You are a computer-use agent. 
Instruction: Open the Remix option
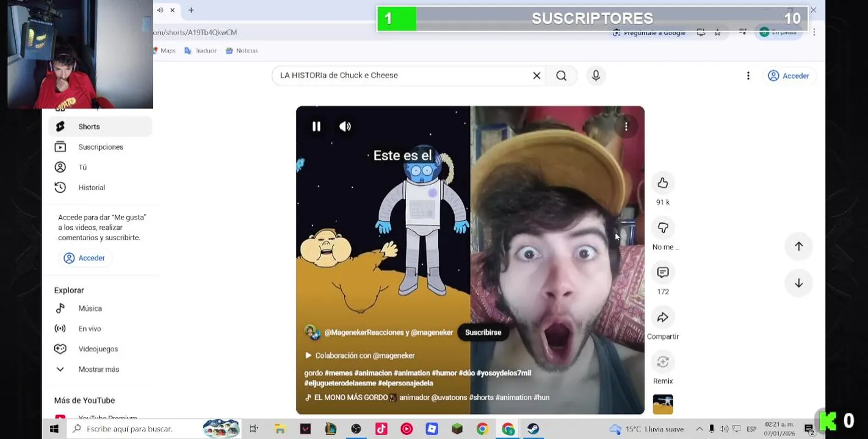coord(663,362)
